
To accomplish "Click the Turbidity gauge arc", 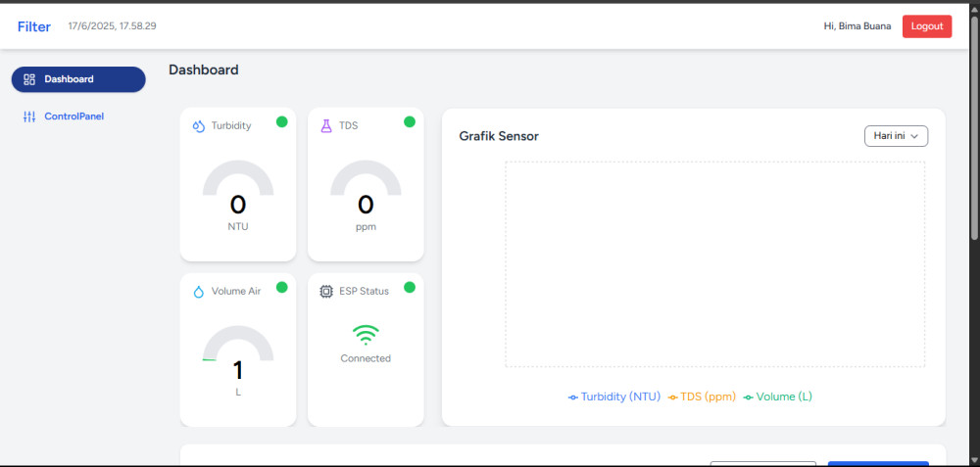I will tap(238, 177).
